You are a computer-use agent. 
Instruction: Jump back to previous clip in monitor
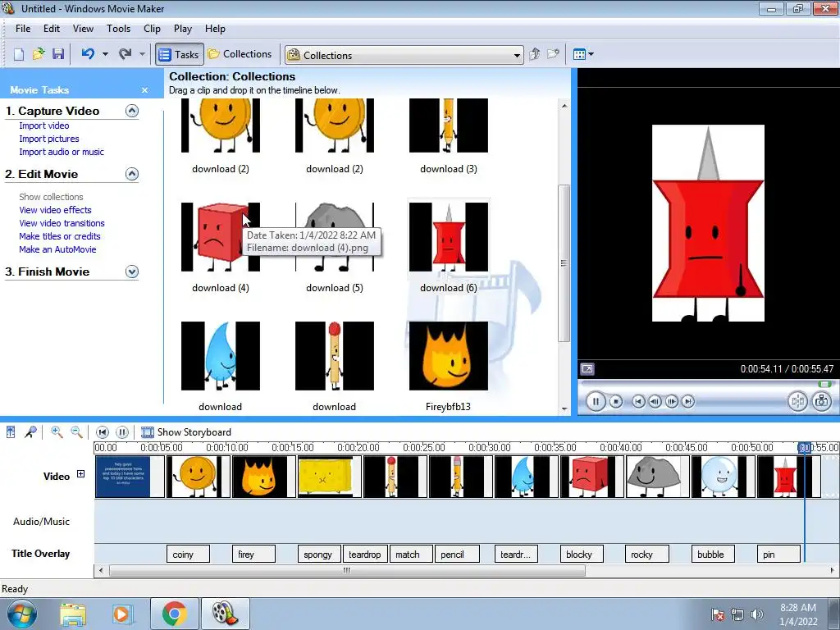coord(638,401)
